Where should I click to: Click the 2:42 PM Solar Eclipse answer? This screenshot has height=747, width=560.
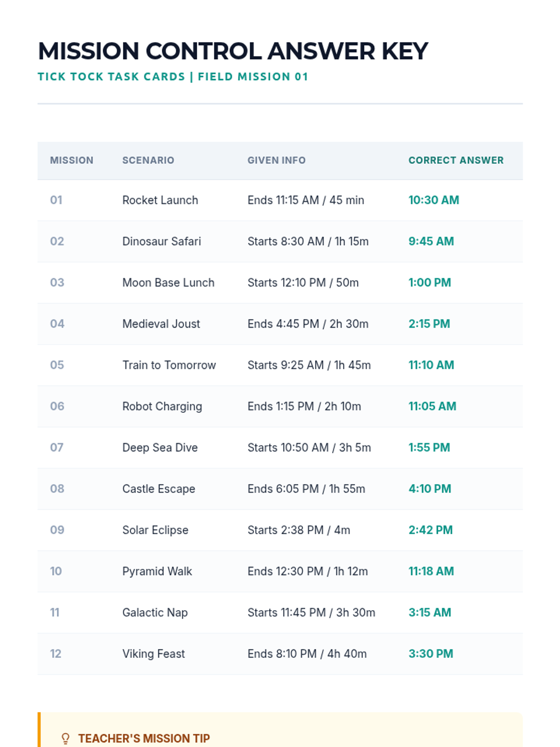click(430, 530)
